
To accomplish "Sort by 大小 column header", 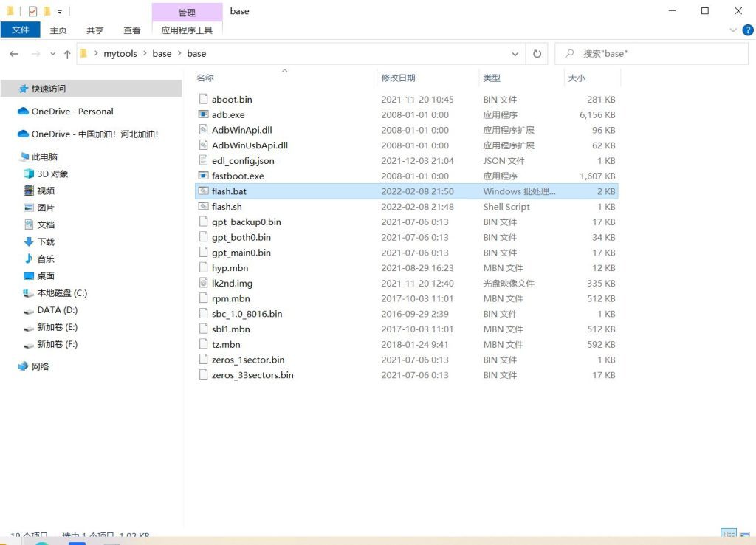I will [x=577, y=78].
